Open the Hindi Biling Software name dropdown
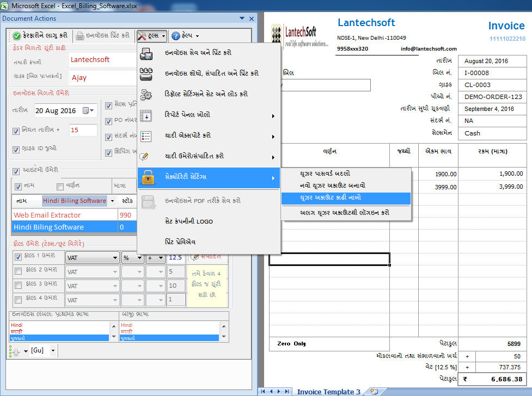Screen dimensions: 532x396 [x=112, y=201]
